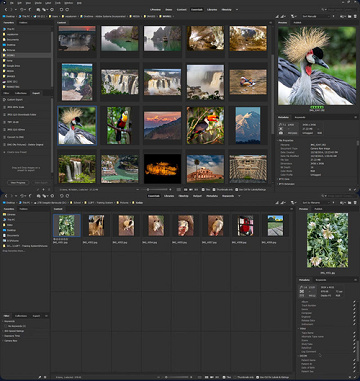Viewport: 360px width, 381px height.
Task: Delete item using trash icon in bottom window
Action: pos(355,203)
